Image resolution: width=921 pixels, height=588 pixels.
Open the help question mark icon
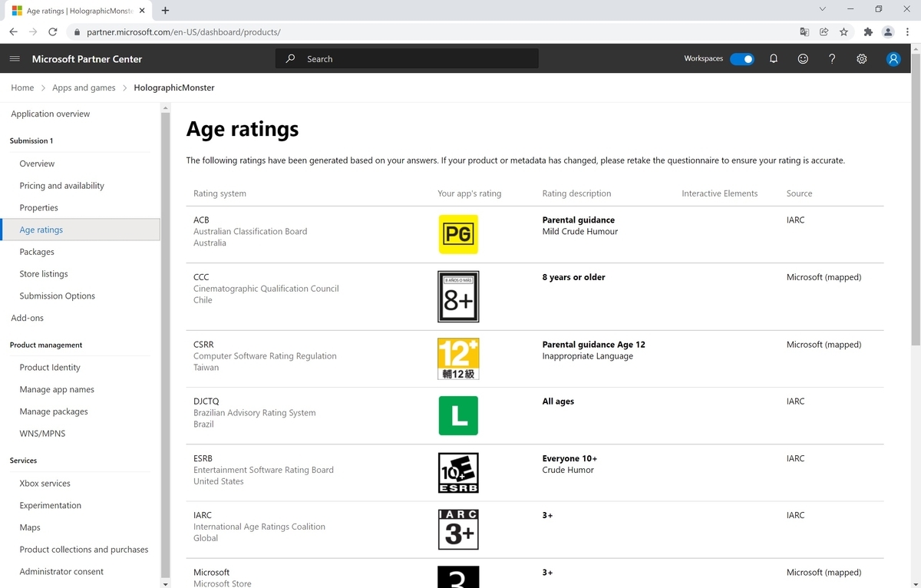coord(832,59)
